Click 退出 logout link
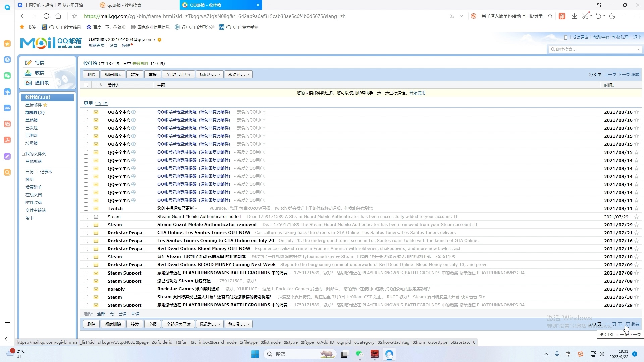The image size is (644, 362). pyautogui.click(x=637, y=37)
